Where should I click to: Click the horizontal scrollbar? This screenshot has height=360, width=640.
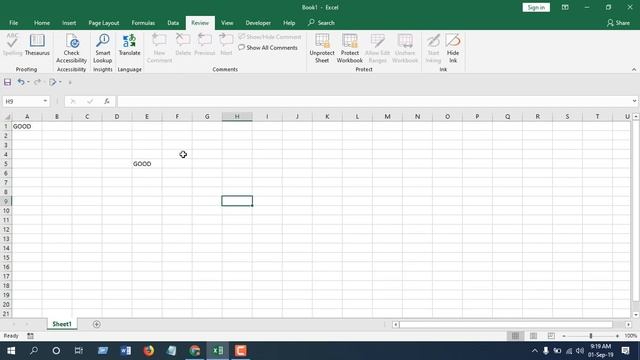pos(506,324)
